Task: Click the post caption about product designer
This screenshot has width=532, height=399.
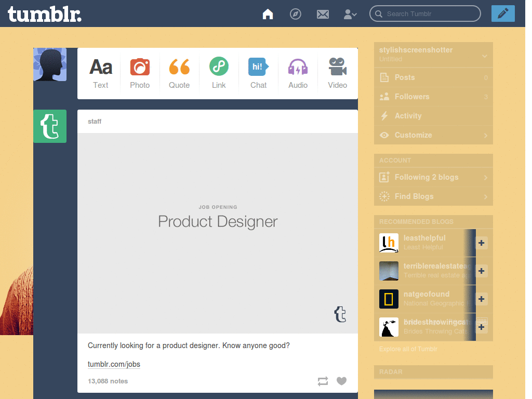Action: (x=189, y=345)
